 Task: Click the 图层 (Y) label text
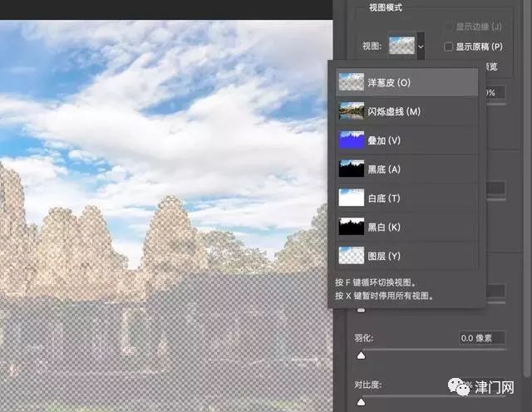click(x=384, y=256)
